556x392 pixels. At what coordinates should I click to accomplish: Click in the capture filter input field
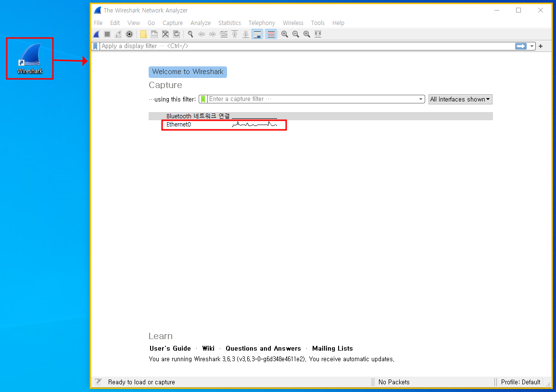point(312,100)
